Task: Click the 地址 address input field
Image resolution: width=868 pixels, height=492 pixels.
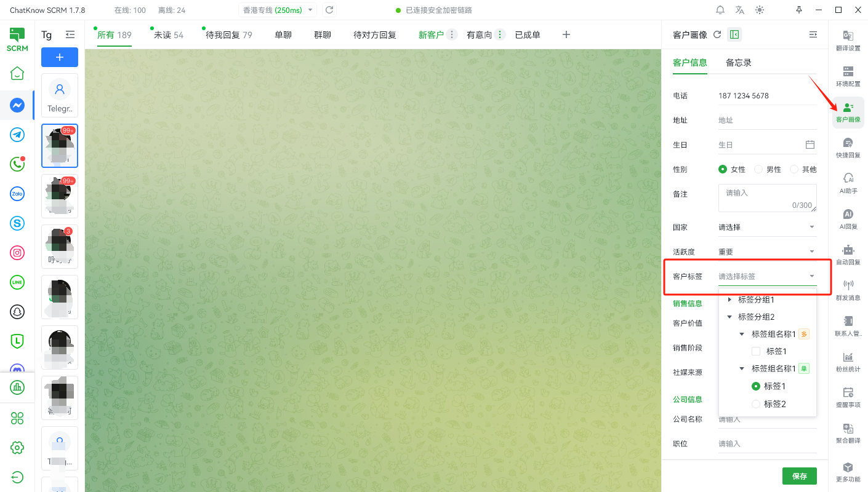Action: tap(767, 121)
